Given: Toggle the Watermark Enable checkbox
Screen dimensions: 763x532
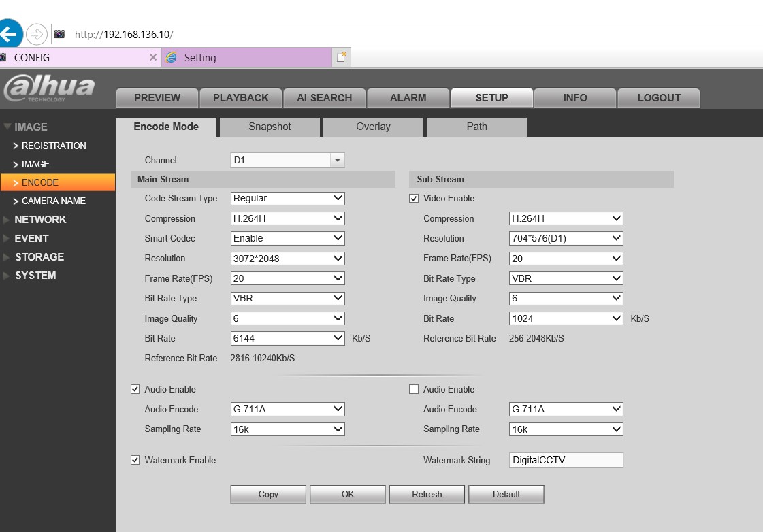Looking at the screenshot, I should pyautogui.click(x=135, y=461).
